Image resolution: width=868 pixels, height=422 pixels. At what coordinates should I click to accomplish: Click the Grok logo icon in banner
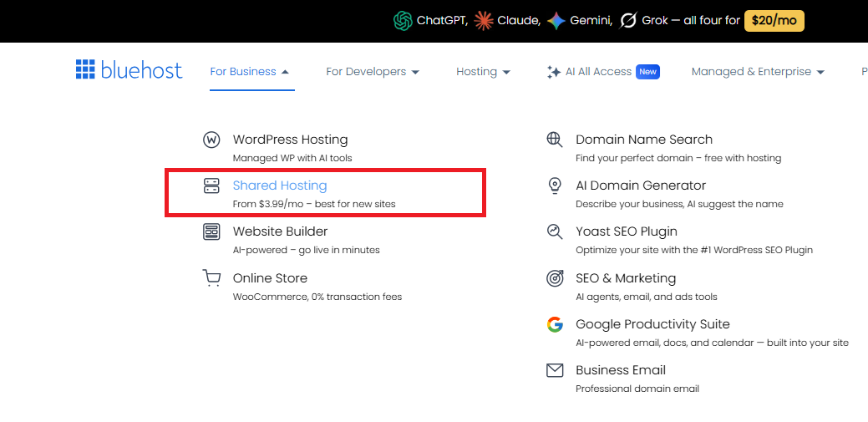pyautogui.click(x=628, y=21)
